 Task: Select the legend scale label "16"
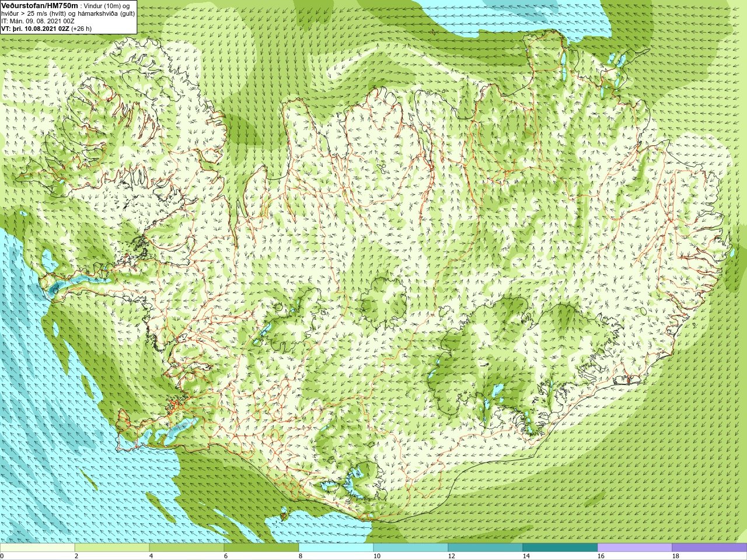[x=600, y=556]
